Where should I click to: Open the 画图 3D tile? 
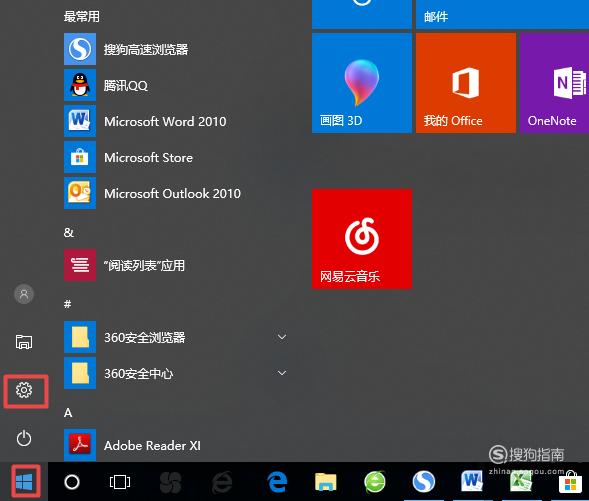point(362,83)
